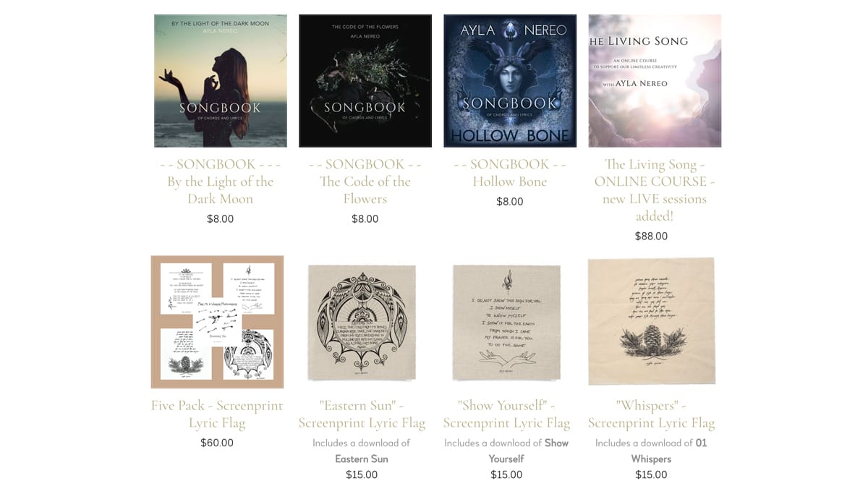This screenshot has width=868, height=494.
Task: Click the SONGBOOK By the Light of the Dark Moon title
Action: pyautogui.click(x=221, y=182)
